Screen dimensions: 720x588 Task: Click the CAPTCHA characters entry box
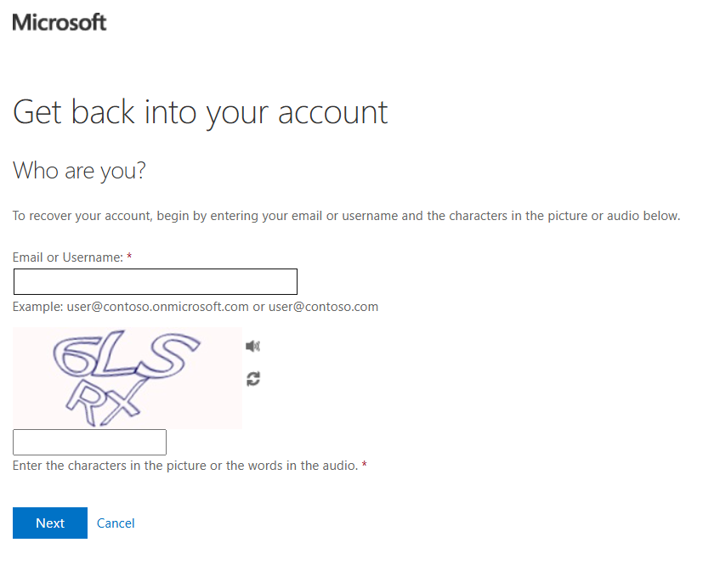click(89, 442)
